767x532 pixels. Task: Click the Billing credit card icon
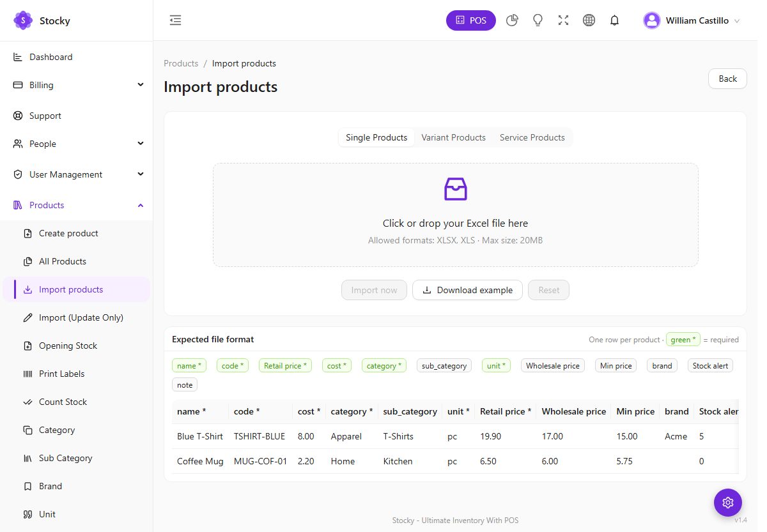18,85
